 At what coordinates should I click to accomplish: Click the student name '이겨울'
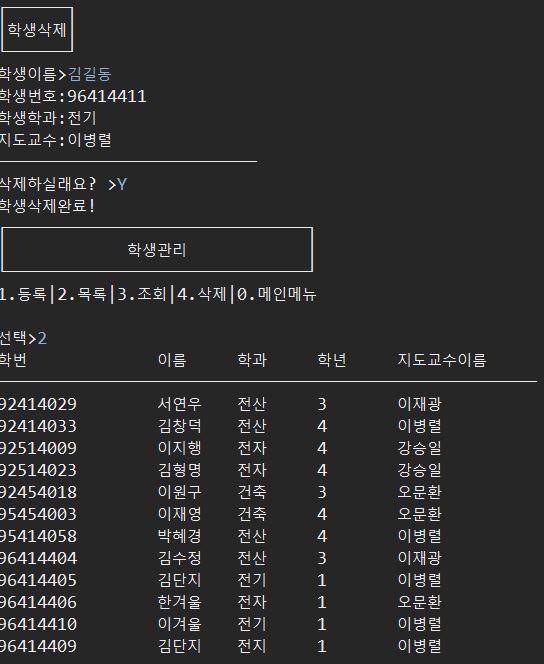tap(179, 624)
